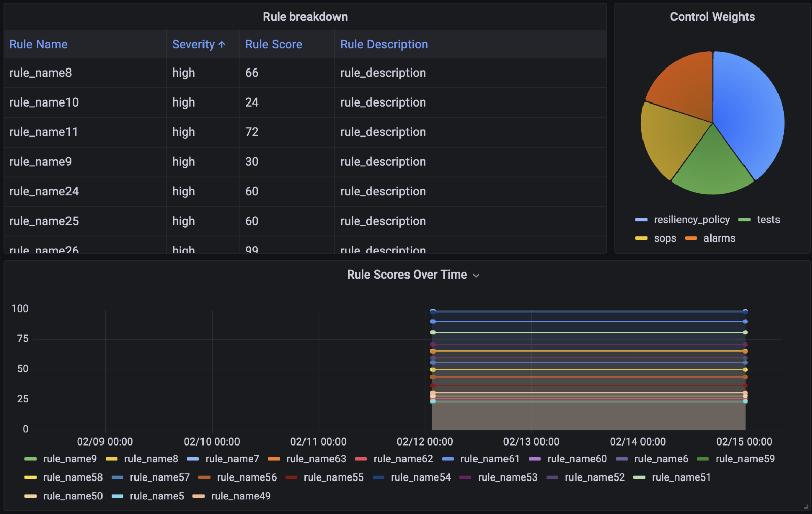Open the Rule breakdown panel title menu
This screenshot has width=812, height=514.
pos(305,17)
